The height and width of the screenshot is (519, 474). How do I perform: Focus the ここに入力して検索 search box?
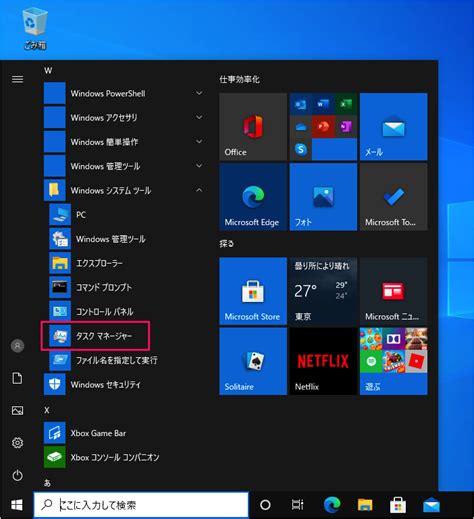pos(141,505)
